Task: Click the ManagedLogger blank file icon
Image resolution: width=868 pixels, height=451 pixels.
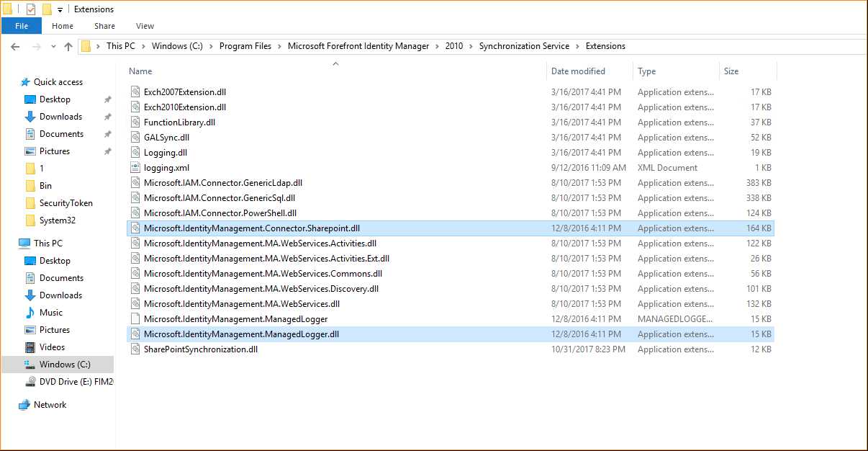Action: pos(136,319)
